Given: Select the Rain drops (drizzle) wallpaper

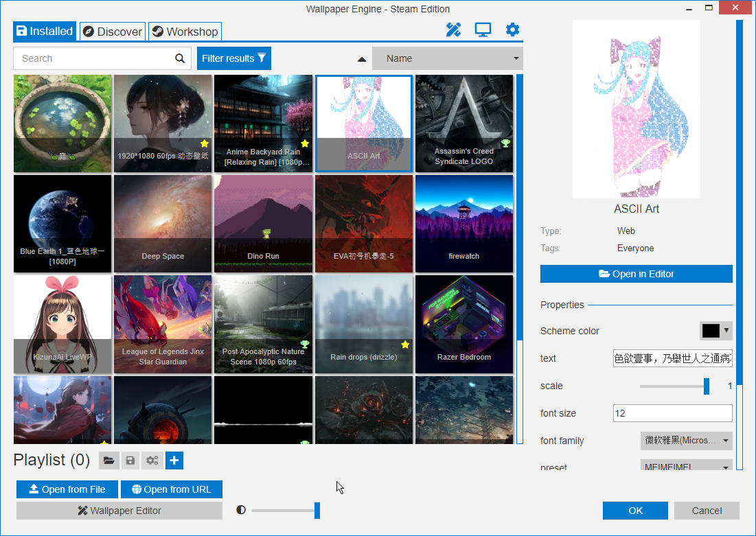Looking at the screenshot, I should tap(364, 325).
